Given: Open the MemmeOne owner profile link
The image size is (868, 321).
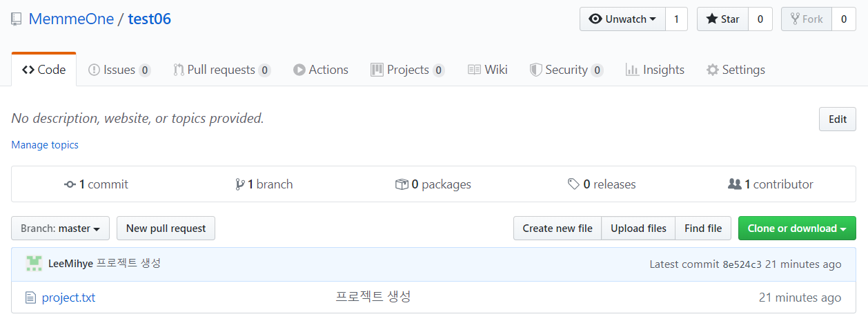Looking at the screenshot, I should coord(71,19).
